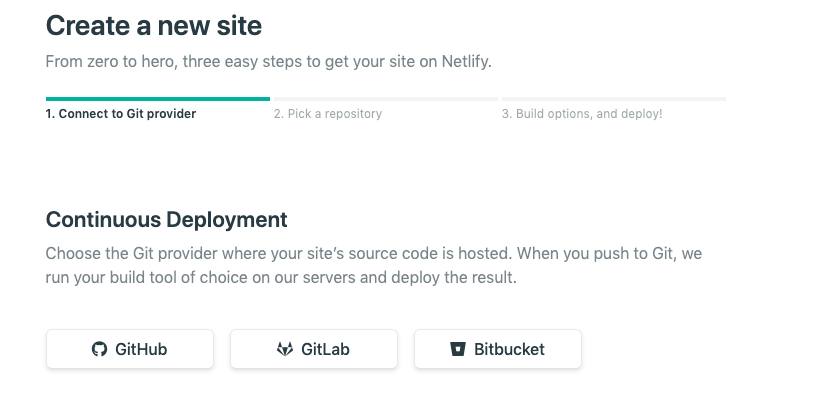Click the last gray progress bar segment
The height and width of the screenshot is (411, 829).
coord(614,99)
